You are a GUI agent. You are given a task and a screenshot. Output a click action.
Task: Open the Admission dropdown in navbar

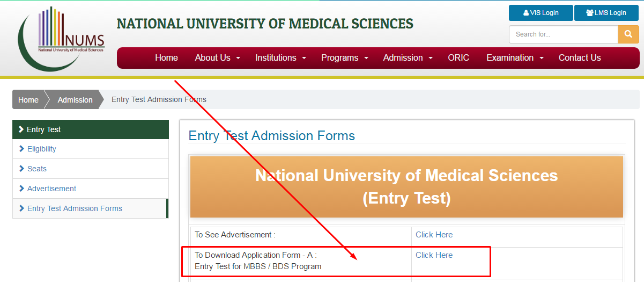[x=408, y=58]
